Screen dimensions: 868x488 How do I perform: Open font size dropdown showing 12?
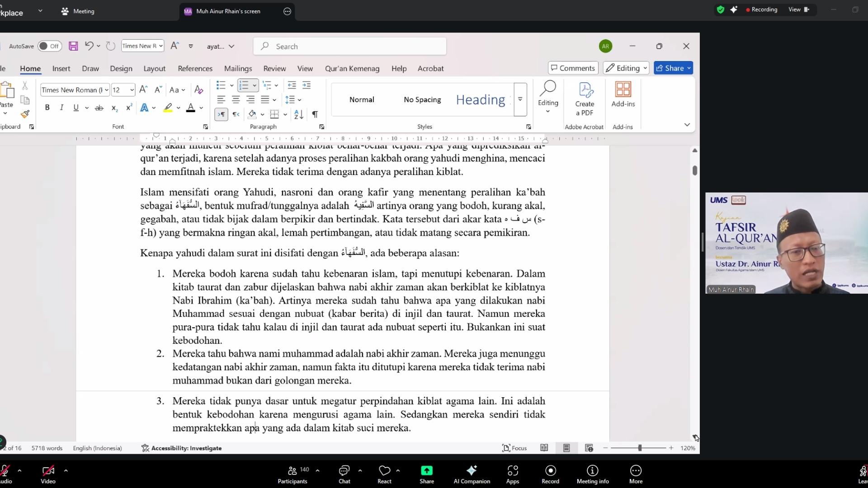(132, 90)
